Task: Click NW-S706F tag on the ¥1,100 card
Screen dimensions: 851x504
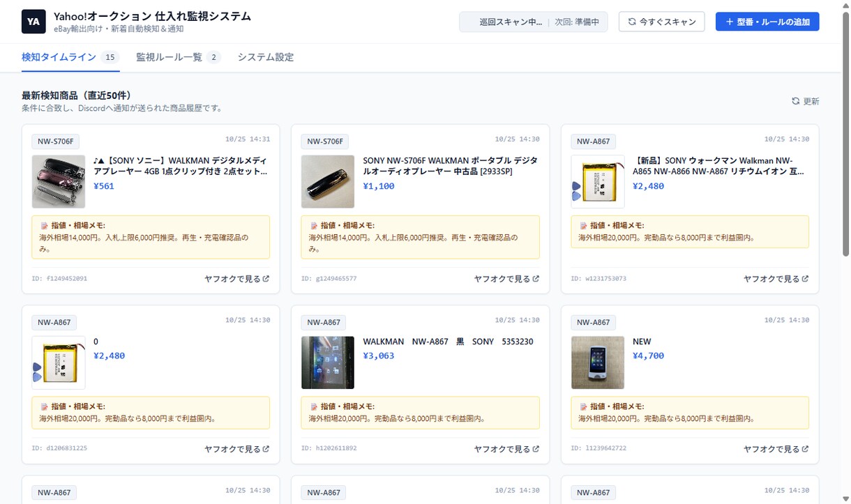Action: point(324,142)
